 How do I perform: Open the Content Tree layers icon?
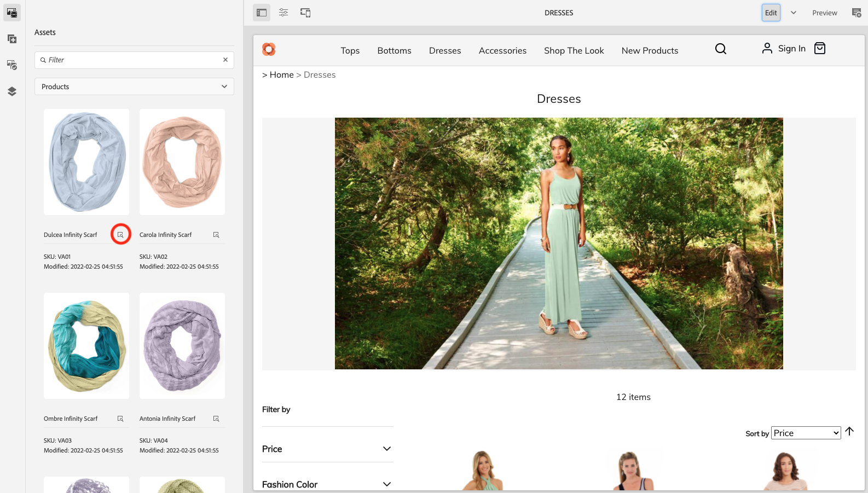(x=12, y=91)
